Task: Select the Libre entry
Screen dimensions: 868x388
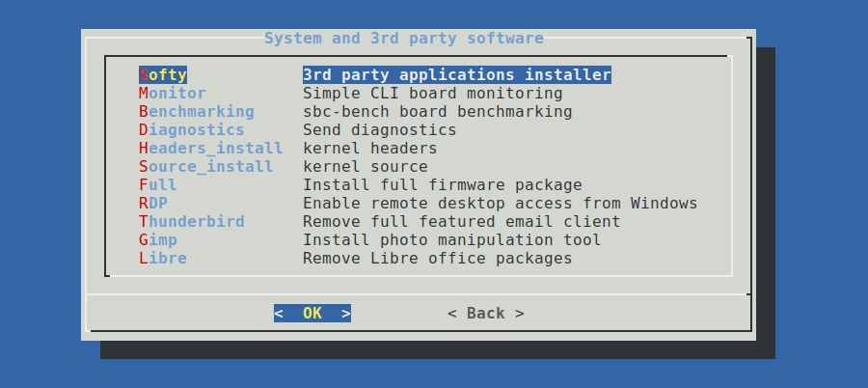Action: (x=163, y=259)
